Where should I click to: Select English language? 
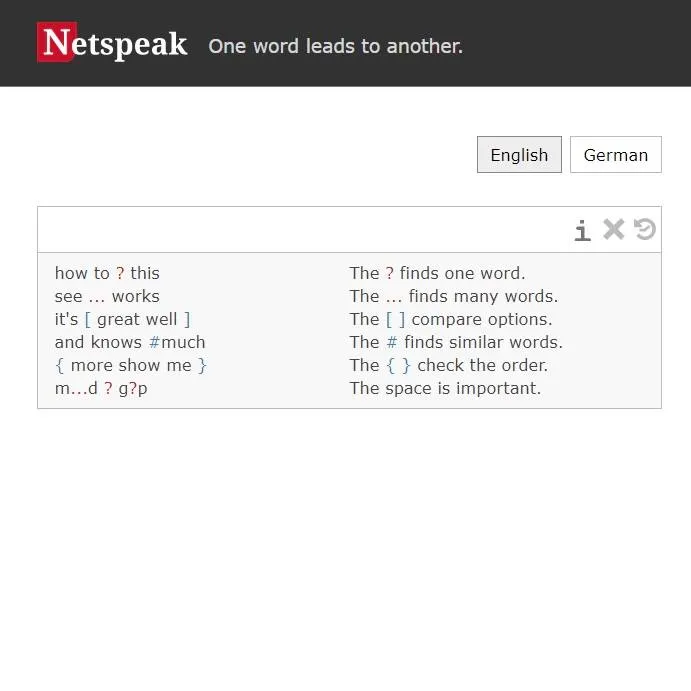click(x=519, y=155)
